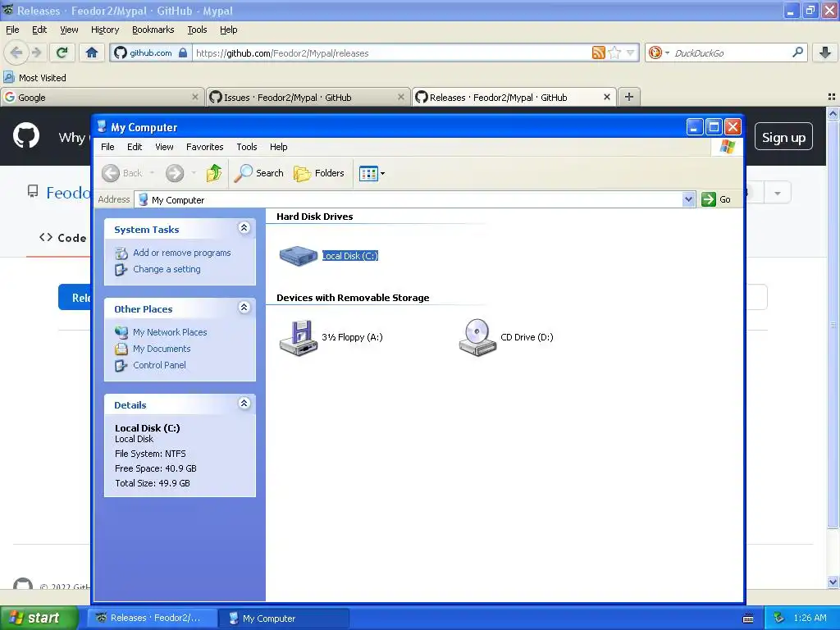Toggle the Folders pane button

319,173
